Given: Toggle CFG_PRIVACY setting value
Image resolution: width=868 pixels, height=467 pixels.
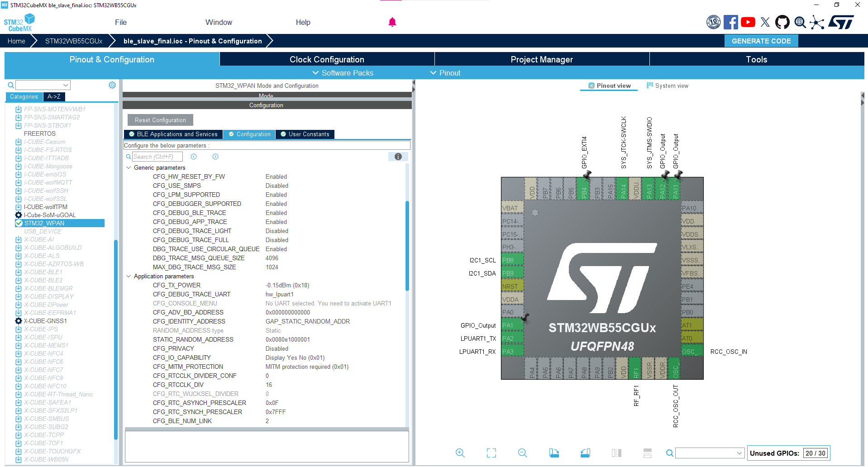Looking at the screenshot, I should 277,348.
